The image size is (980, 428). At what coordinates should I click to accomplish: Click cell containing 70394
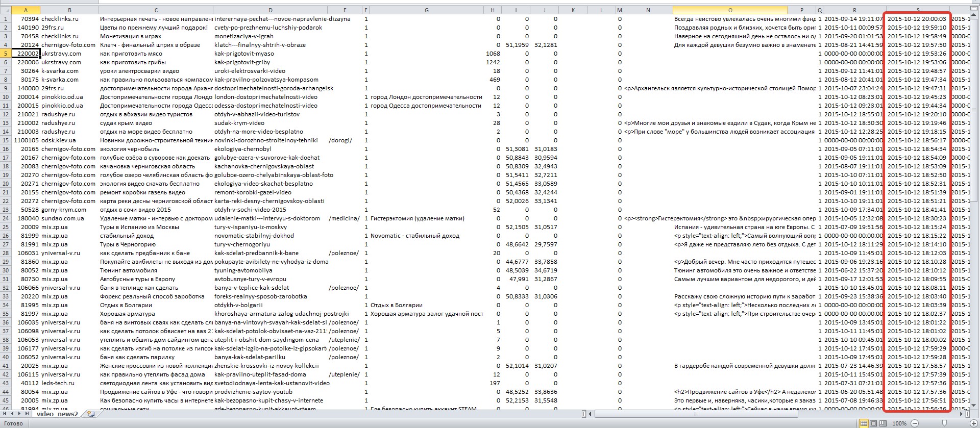26,19
